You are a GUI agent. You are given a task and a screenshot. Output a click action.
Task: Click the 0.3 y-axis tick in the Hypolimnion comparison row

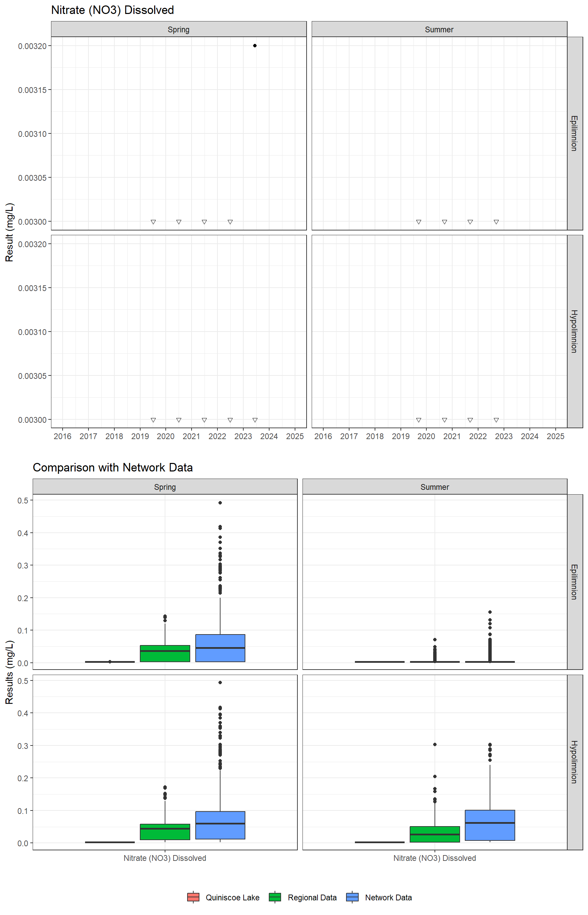[x=23, y=745]
